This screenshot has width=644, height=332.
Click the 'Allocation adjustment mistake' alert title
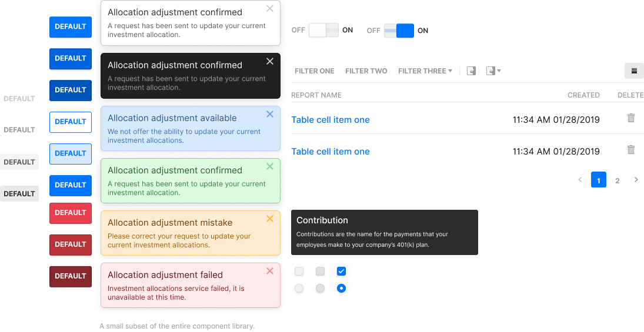pyautogui.click(x=170, y=223)
